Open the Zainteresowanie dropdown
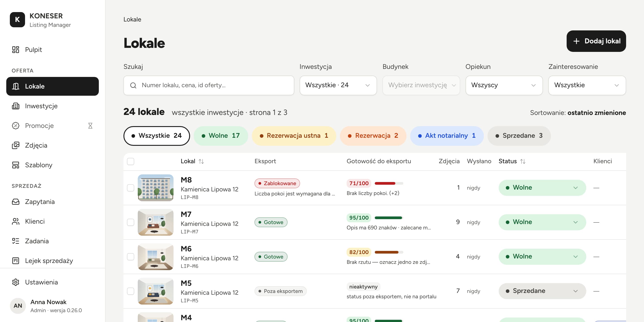This screenshot has height=322, width=644. click(587, 85)
